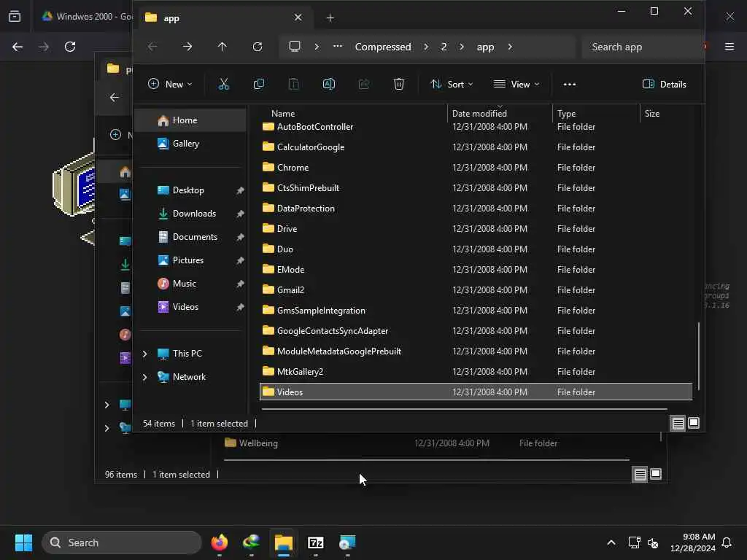Click the Search app input field
Viewport: 747px width, 560px height.
click(642, 47)
